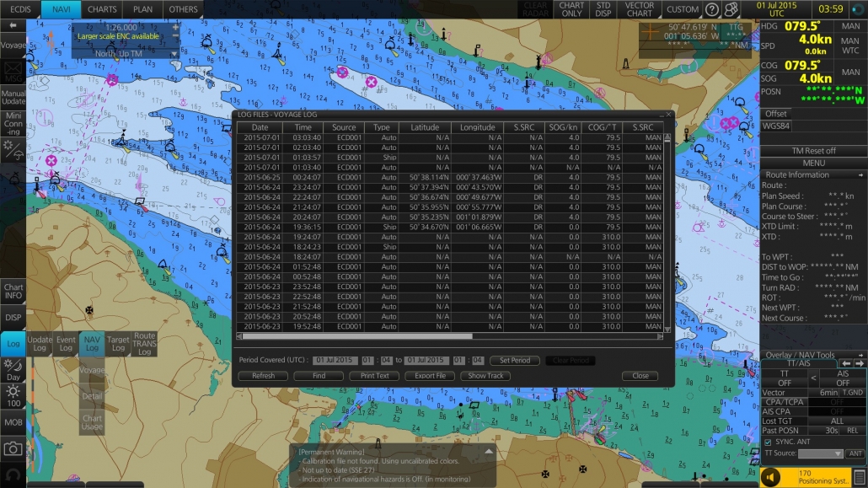Open the weather/settings icon in left sidebar
The image size is (868, 488).
coord(13,150)
